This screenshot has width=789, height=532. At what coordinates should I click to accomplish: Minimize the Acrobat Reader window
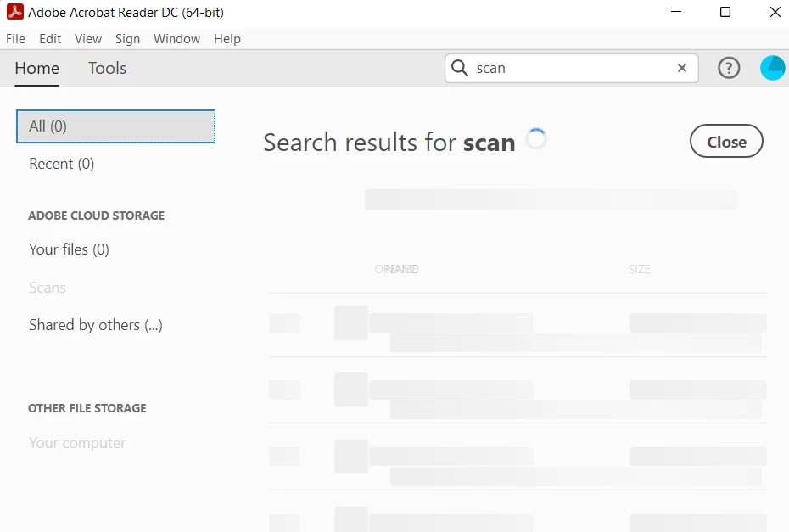(676, 12)
